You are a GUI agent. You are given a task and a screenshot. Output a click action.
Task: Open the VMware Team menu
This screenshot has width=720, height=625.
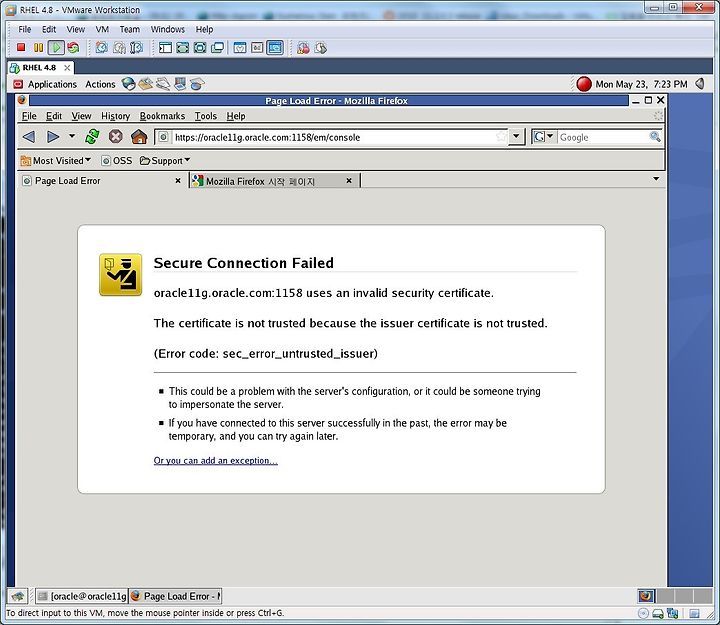tap(129, 29)
